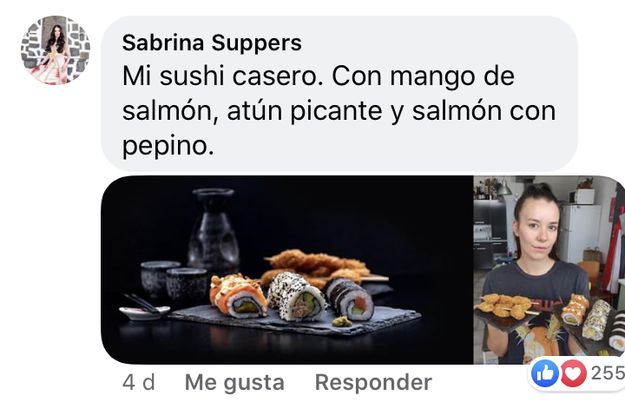625x402 pixels.
Task: View the 255 reactions count
Action: tap(607, 373)
